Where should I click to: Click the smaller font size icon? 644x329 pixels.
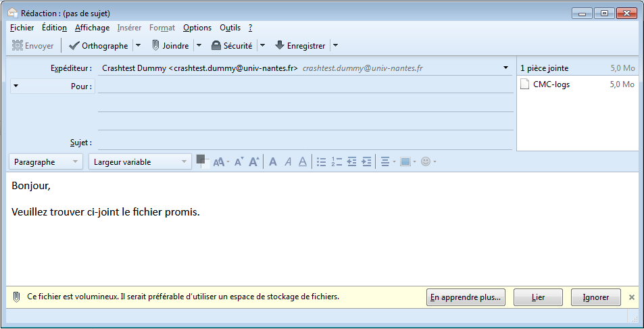tap(239, 162)
